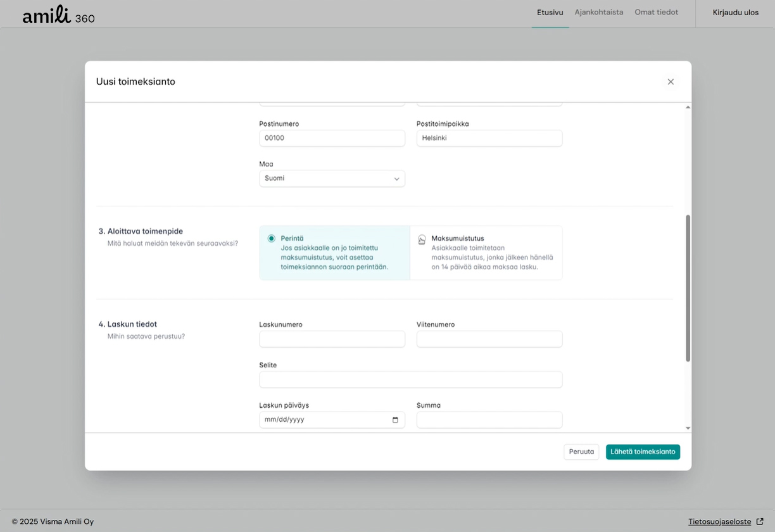
Task: Switch to the Omat tiedot tab
Action: click(656, 13)
